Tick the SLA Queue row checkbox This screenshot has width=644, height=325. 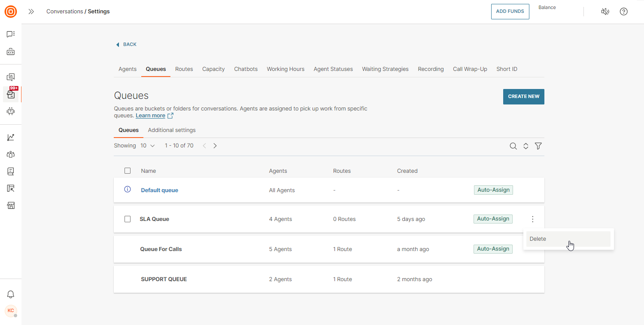(128, 219)
